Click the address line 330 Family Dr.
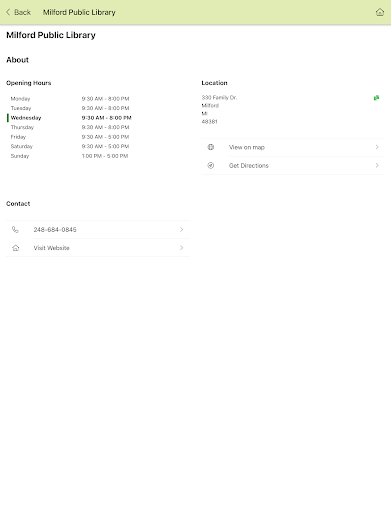 [x=219, y=97]
